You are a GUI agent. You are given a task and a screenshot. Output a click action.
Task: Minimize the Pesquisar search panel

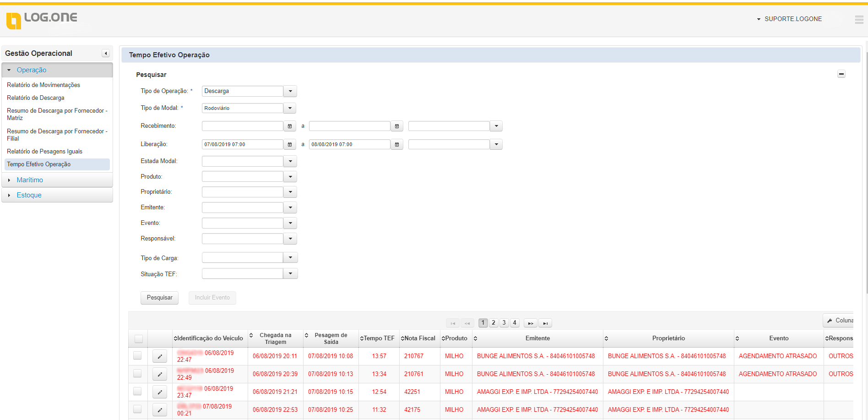(x=841, y=74)
